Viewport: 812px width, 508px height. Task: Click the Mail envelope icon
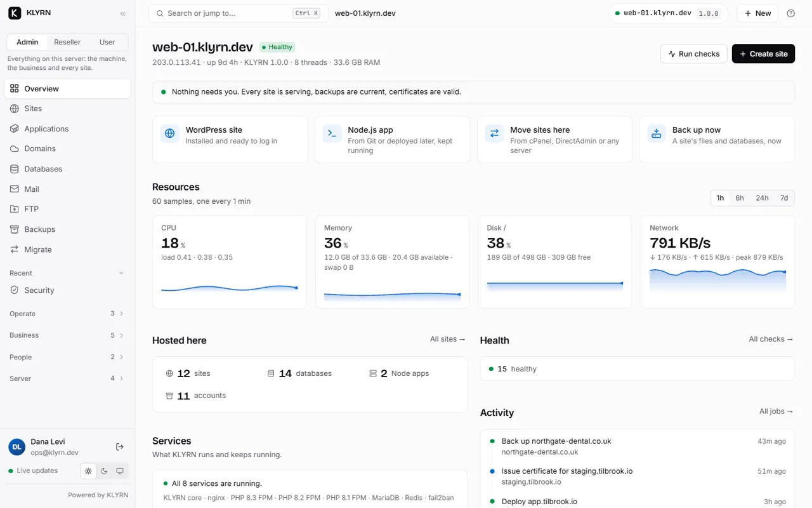click(x=15, y=189)
